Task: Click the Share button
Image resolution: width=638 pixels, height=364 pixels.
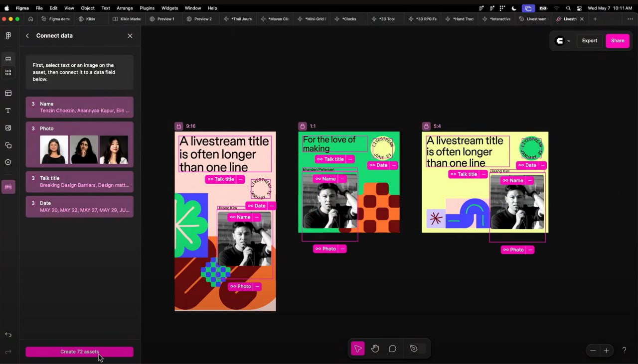Action: coord(618,41)
